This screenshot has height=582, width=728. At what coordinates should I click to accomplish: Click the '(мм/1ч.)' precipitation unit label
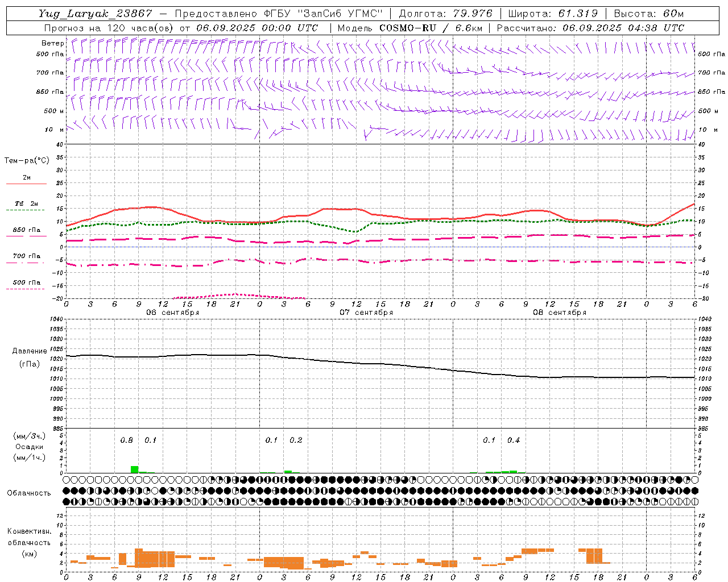pyautogui.click(x=30, y=457)
